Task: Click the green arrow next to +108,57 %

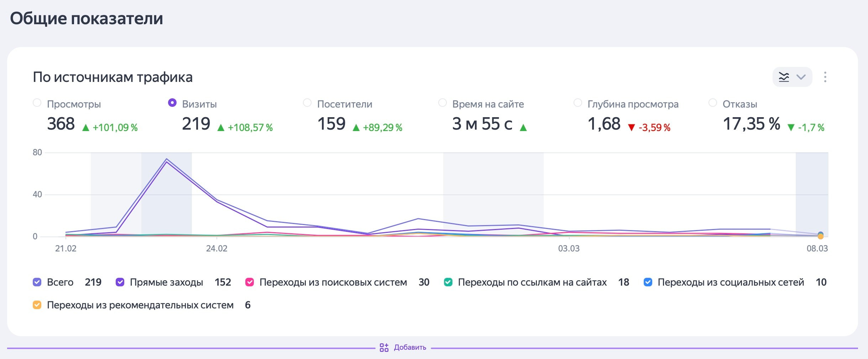Action: pyautogui.click(x=221, y=128)
